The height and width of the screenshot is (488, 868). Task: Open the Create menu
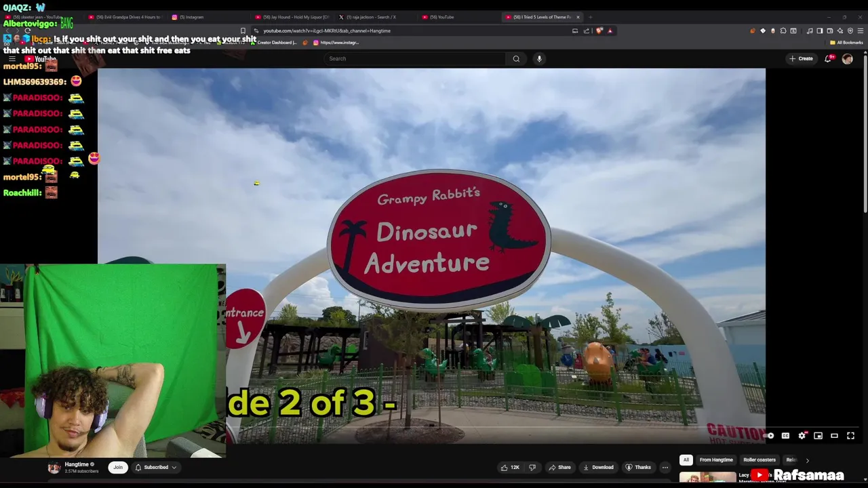801,58
